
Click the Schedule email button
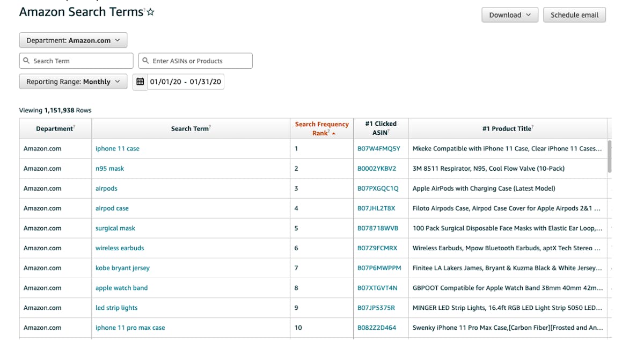point(574,15)
